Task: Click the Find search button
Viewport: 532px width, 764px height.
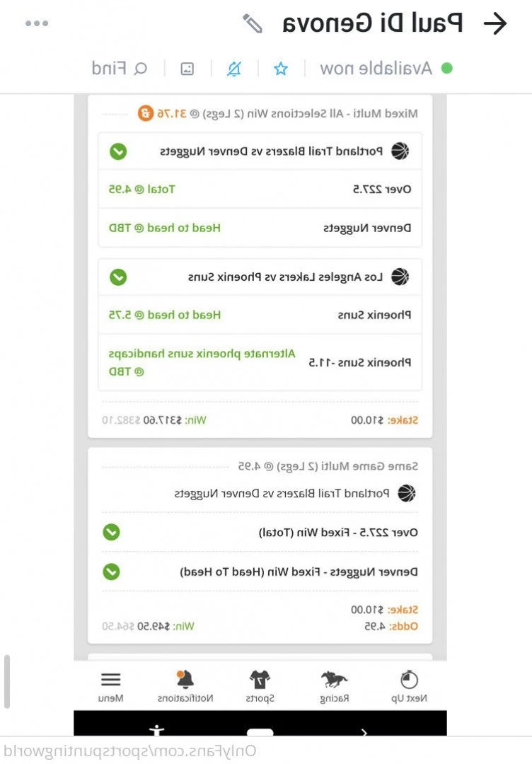Action: click(x=120, y=69)
